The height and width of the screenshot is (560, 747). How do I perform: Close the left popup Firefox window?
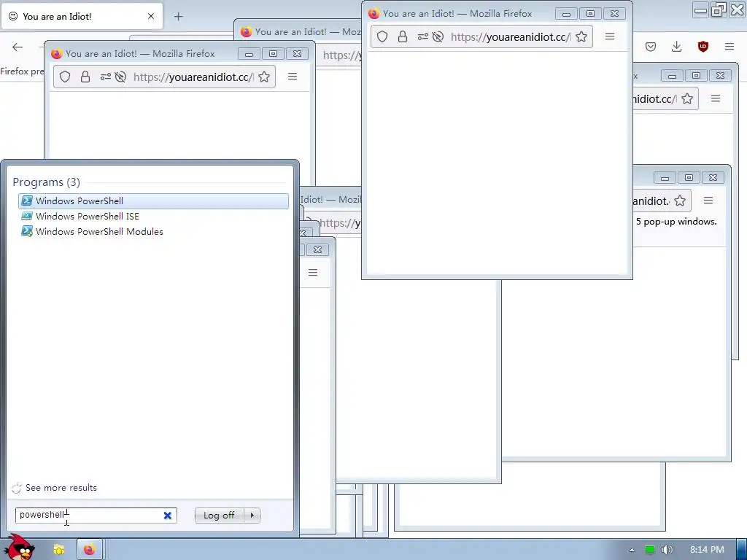[x=298, y=54]
